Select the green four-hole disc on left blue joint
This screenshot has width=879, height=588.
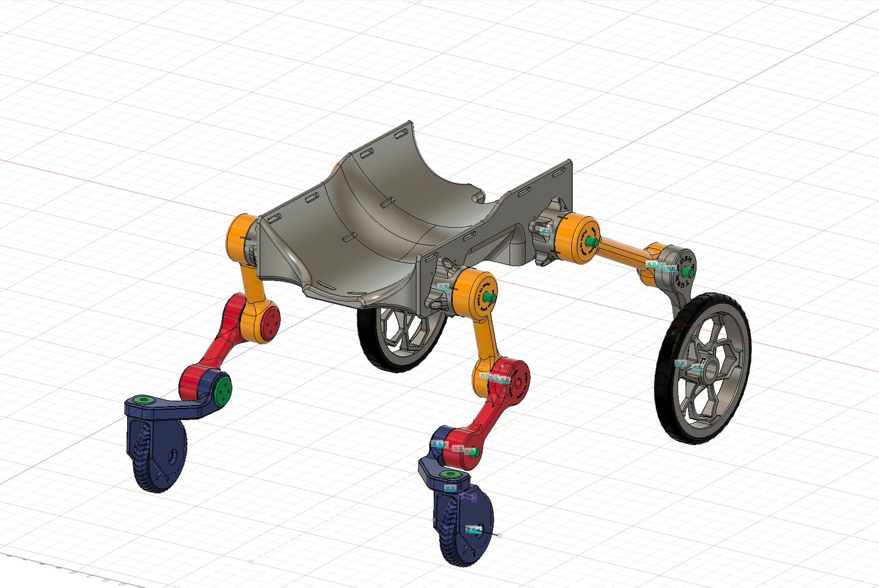pyautogui.click(x=223, y=389)
